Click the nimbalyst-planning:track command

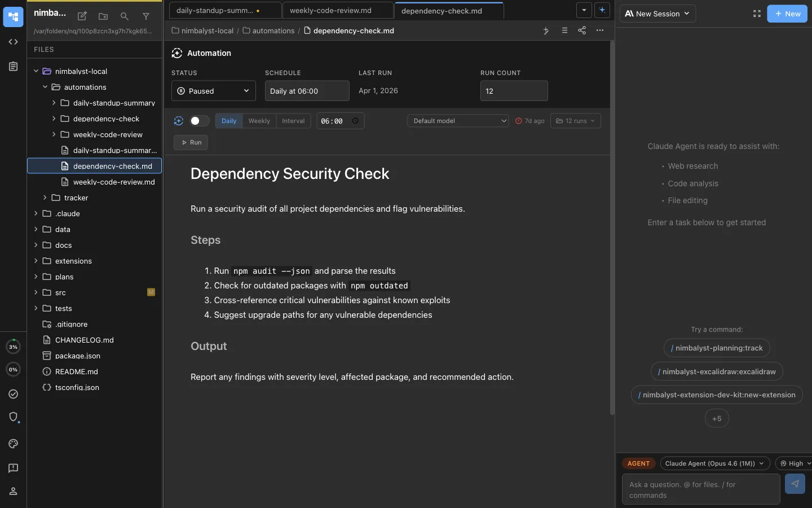[x=717, y=348]
